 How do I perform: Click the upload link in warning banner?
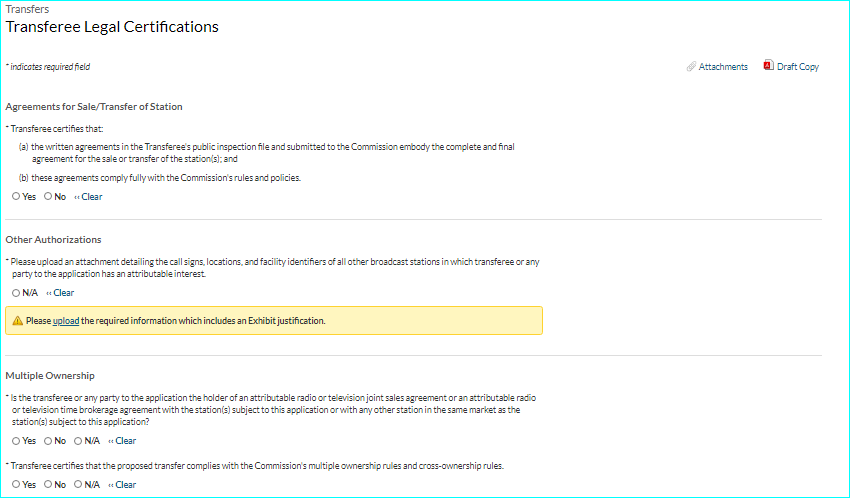pyautogui.click(x=66, y=321)
